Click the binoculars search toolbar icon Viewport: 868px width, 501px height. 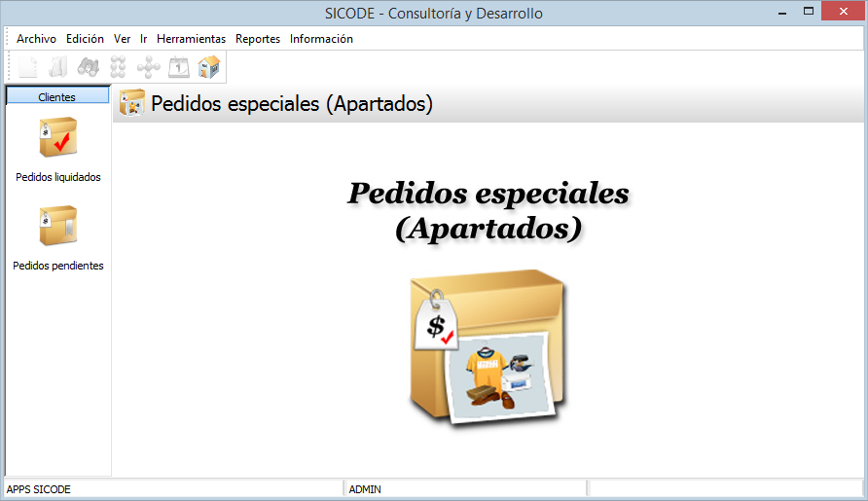[89, 67]
